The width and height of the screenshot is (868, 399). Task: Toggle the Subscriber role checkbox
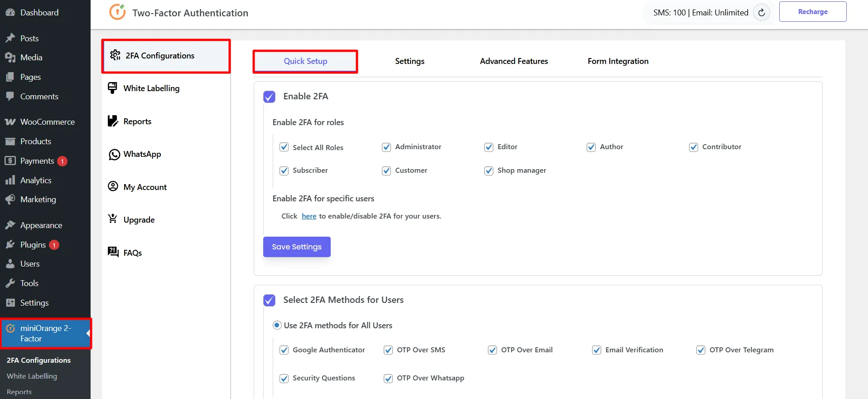point(284,170)
